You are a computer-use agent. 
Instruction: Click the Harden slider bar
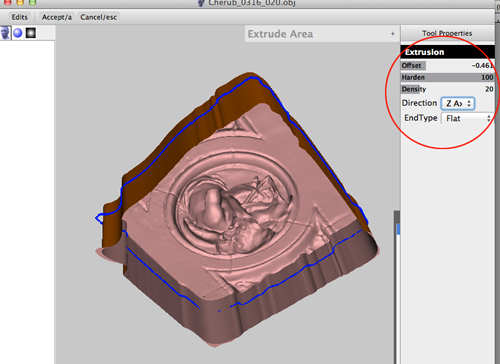coord(447,77)
